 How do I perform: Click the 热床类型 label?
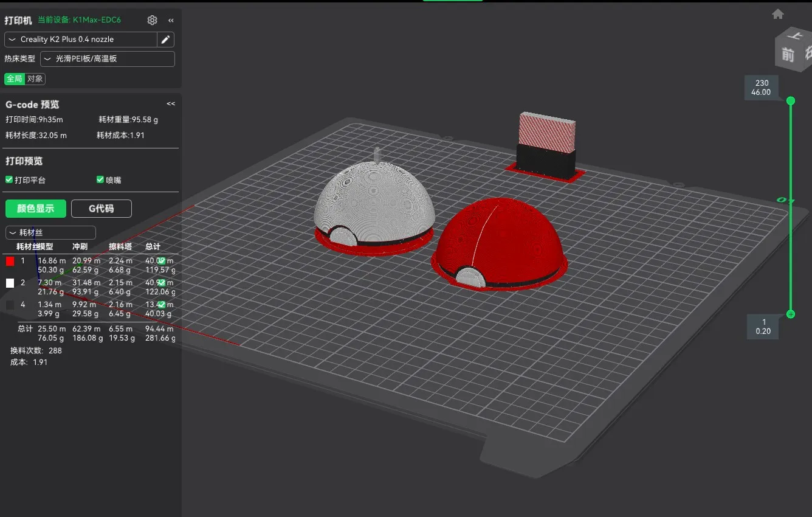(x=19, y=59)
